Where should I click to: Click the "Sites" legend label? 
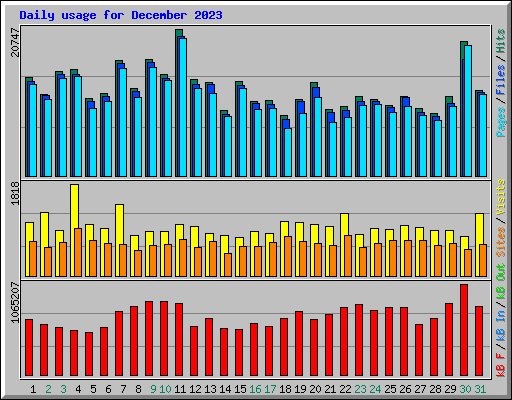(x=501, y=242)
